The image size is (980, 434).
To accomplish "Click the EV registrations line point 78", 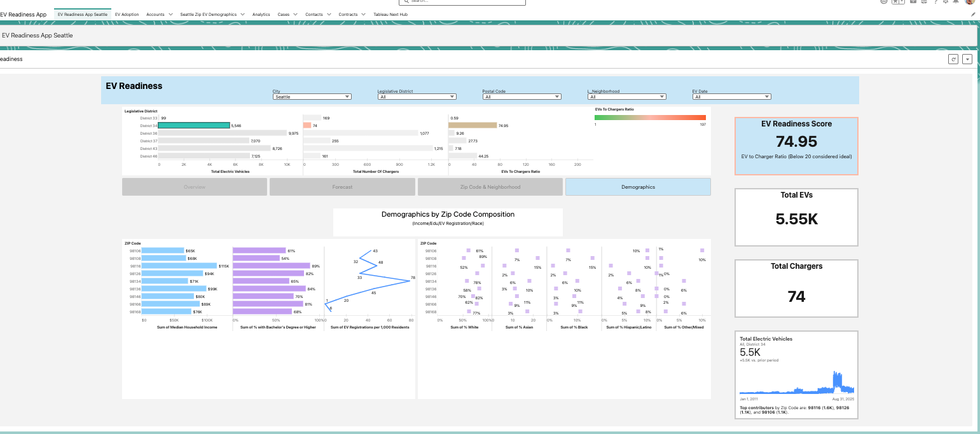I will pos(411,280).
